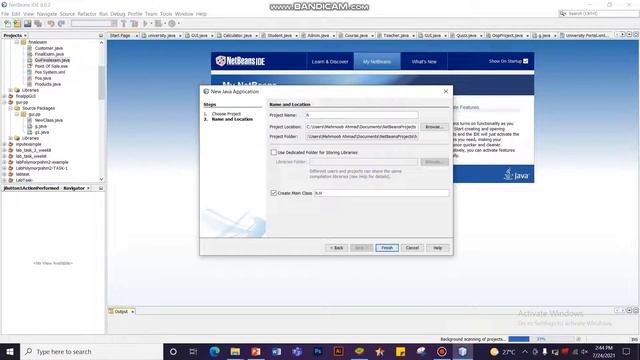Click the New Project toolbar icon
640x360 pixels.
coord(17,24)
